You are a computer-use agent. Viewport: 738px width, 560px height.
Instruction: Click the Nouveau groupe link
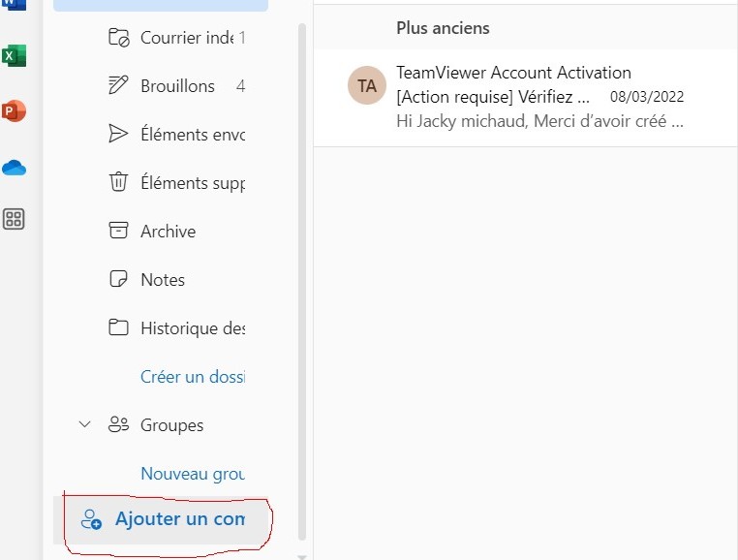[192, 474]
